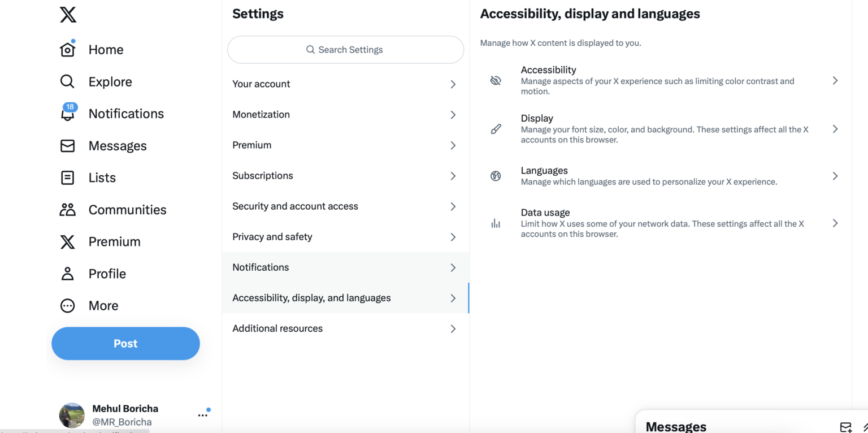Expand the Display settings chevron
The height and width of the screenshot is (433, 868).
click(x=835, y=129)
